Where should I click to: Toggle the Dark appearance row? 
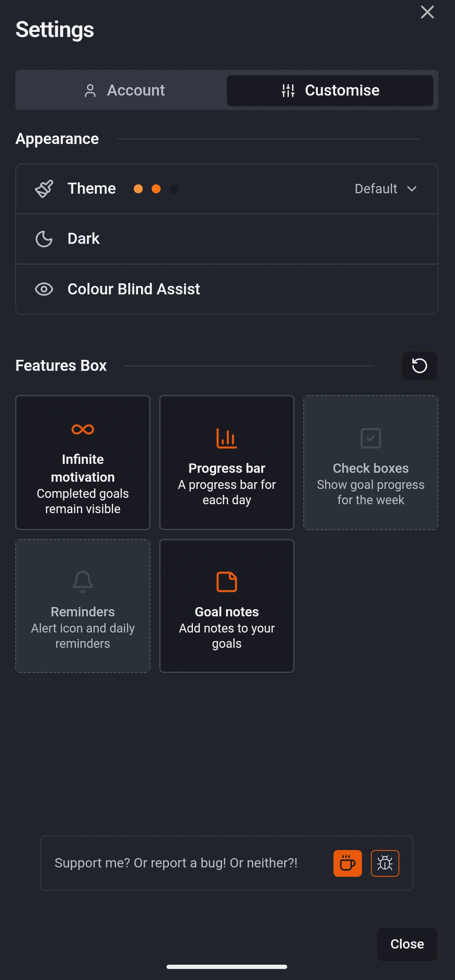pos(227,239)
